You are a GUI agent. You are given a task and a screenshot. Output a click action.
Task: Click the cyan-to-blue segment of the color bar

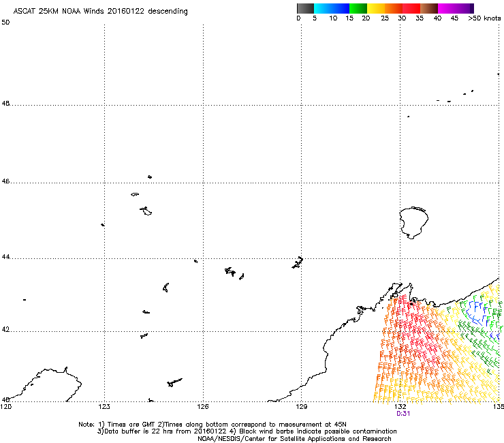pos(332,8)
